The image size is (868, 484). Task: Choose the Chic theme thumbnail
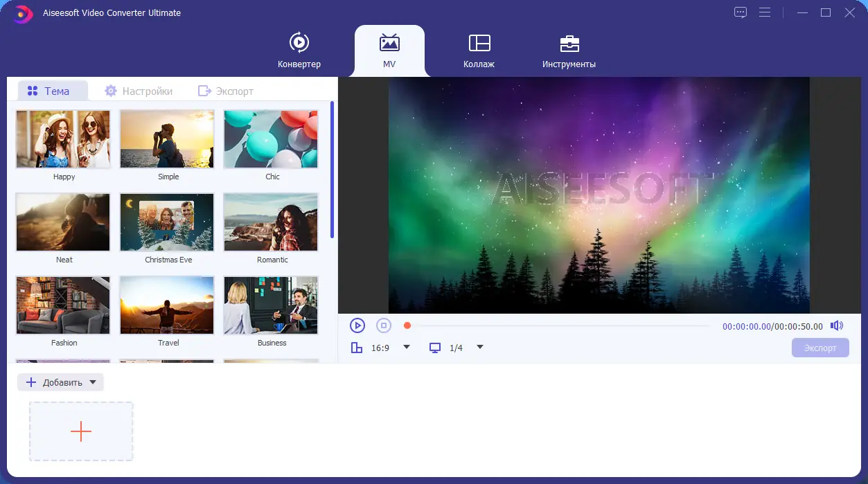tap(271, 138)
